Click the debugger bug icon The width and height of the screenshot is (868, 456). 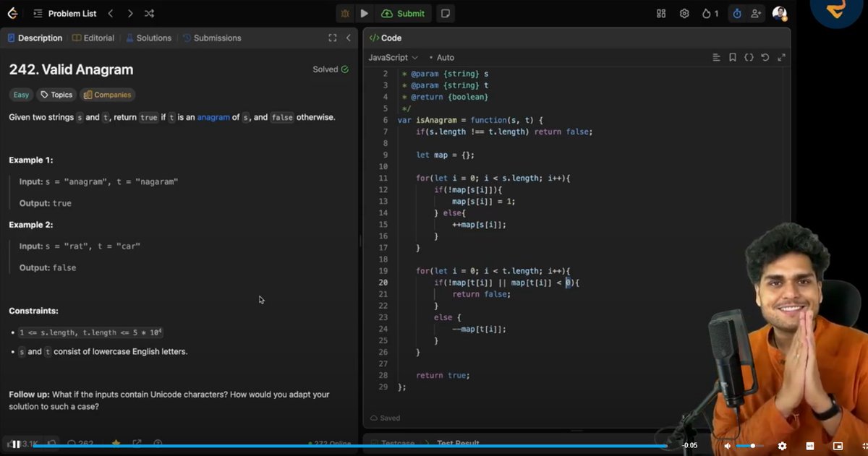pyautogui.click(x=346, y=13)
